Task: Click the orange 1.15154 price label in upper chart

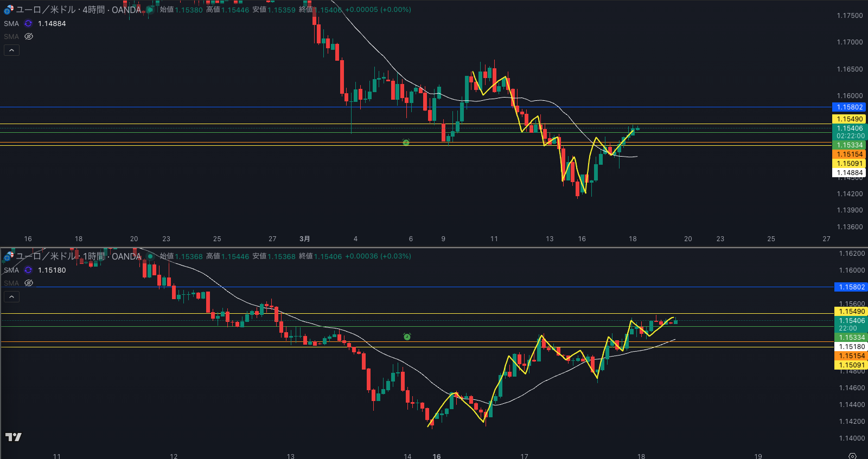Action: 849,154
